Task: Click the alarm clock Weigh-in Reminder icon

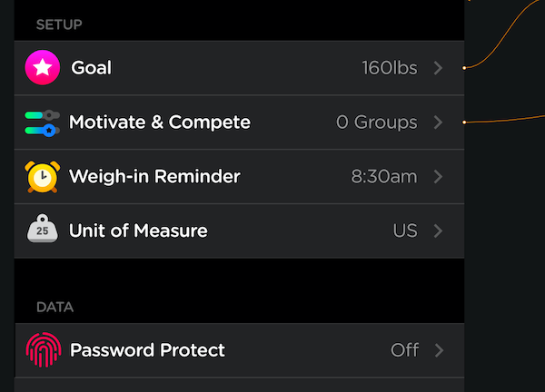Action: coord(42,177)
